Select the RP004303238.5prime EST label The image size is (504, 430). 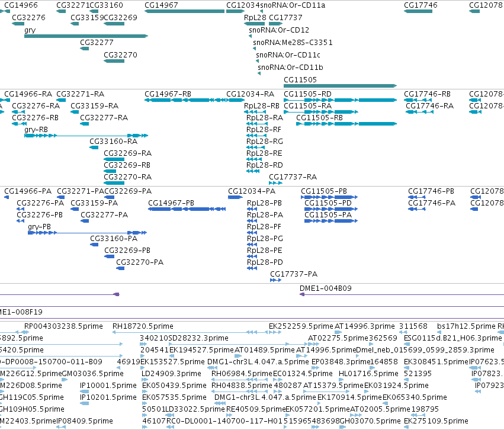[63, 326]
